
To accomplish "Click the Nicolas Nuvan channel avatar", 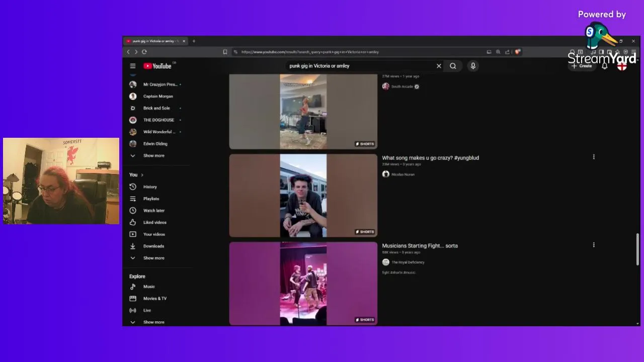I will [386, 174].
